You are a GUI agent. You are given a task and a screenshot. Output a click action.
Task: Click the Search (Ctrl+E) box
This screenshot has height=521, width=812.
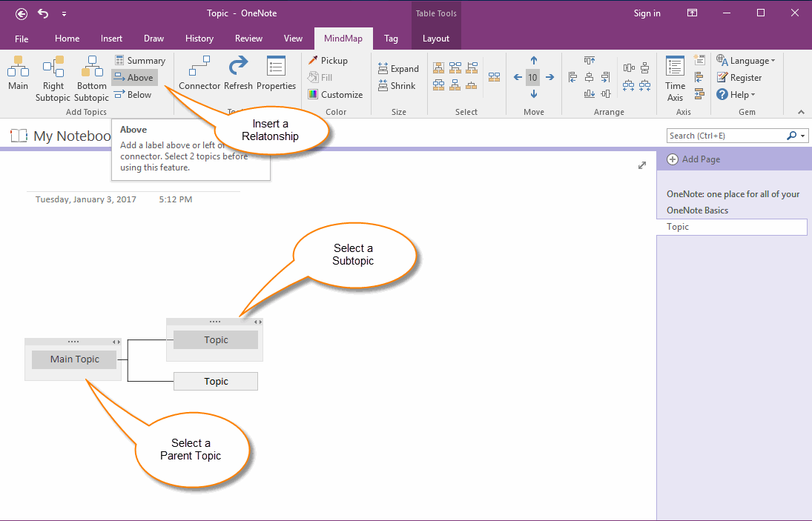[x=727, y=136]
